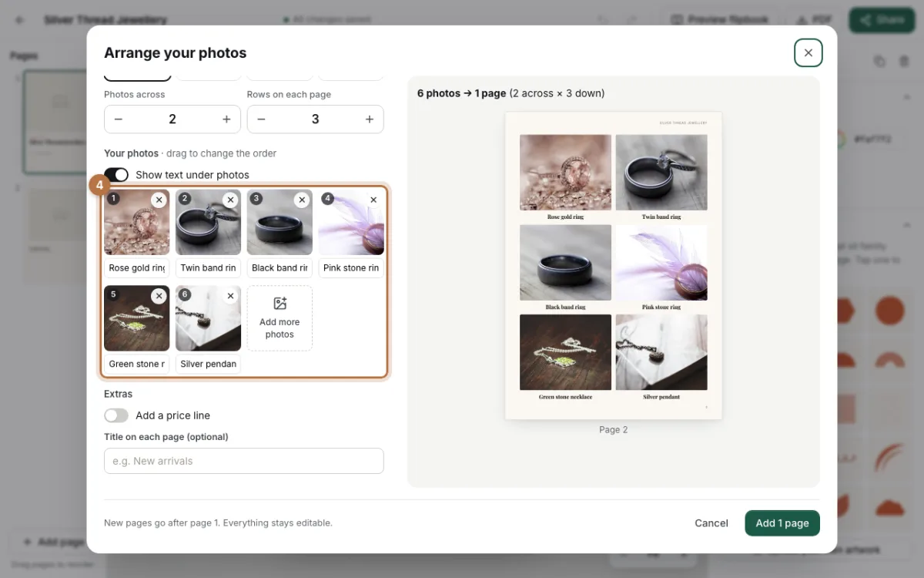This screenshot has width=924, height=578.
Task: Edit the Pink stone ring caption field
Action: click(351, 268)
